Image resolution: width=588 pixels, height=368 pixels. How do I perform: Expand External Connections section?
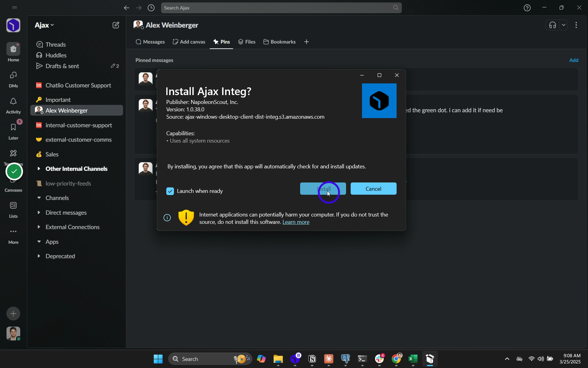click(39, 227)
